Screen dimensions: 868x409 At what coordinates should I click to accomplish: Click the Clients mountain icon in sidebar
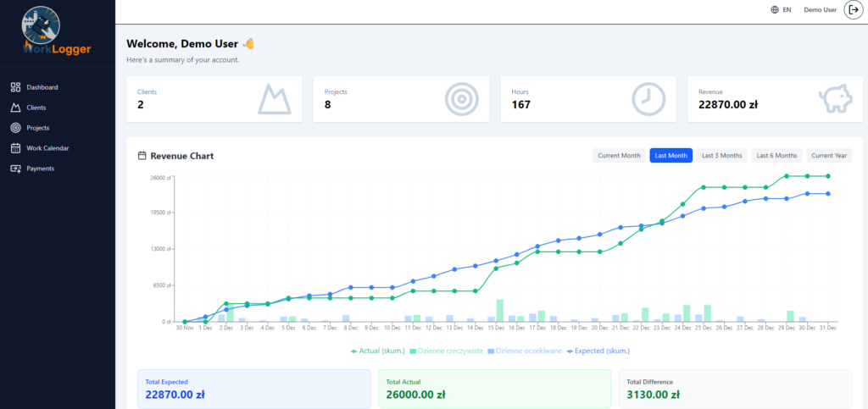tap(15, 108)
